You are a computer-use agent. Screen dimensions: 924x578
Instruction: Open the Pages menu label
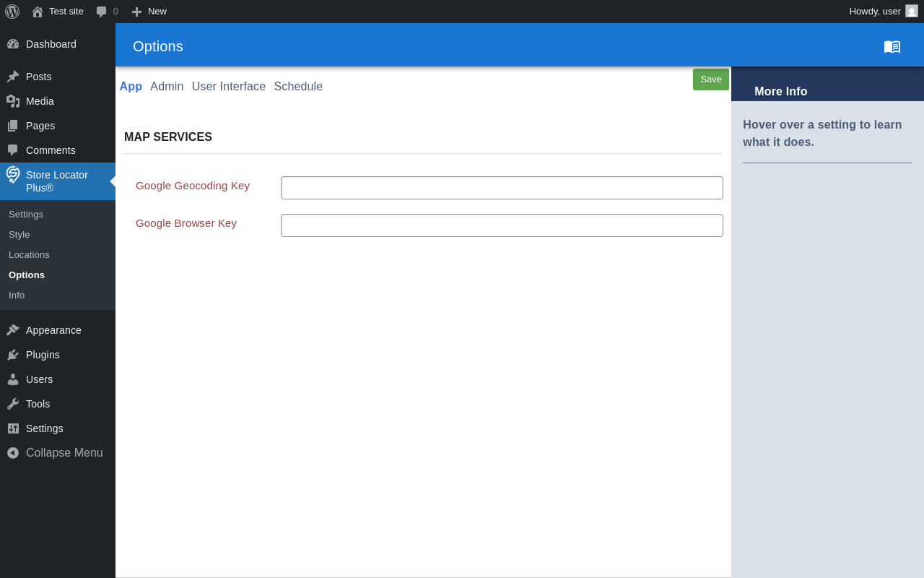tap(40, 126)
